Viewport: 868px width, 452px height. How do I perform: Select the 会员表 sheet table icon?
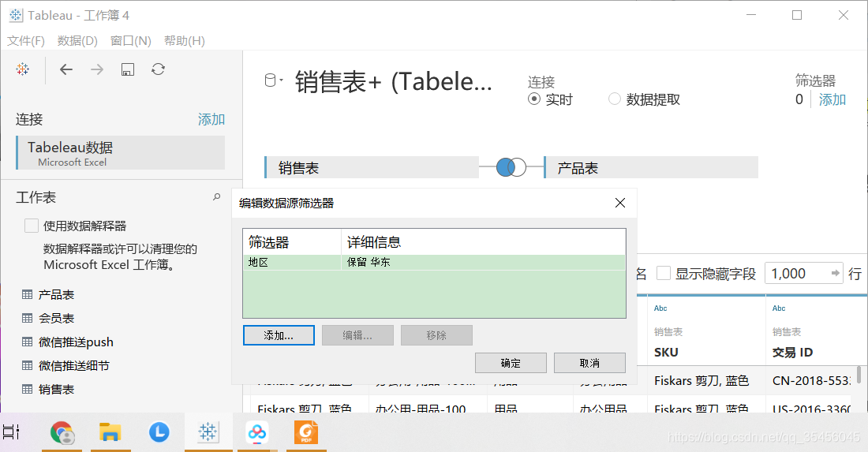click(27, 318)
